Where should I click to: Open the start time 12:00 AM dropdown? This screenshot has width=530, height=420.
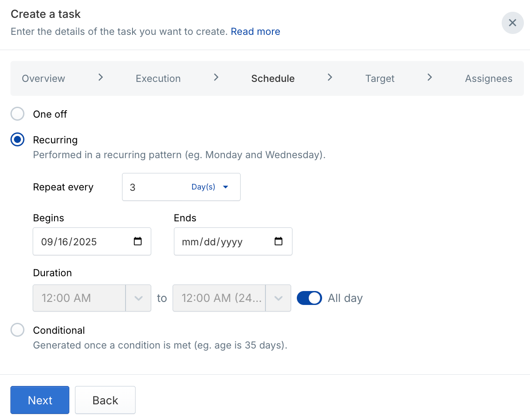click(x=138, y=298)
